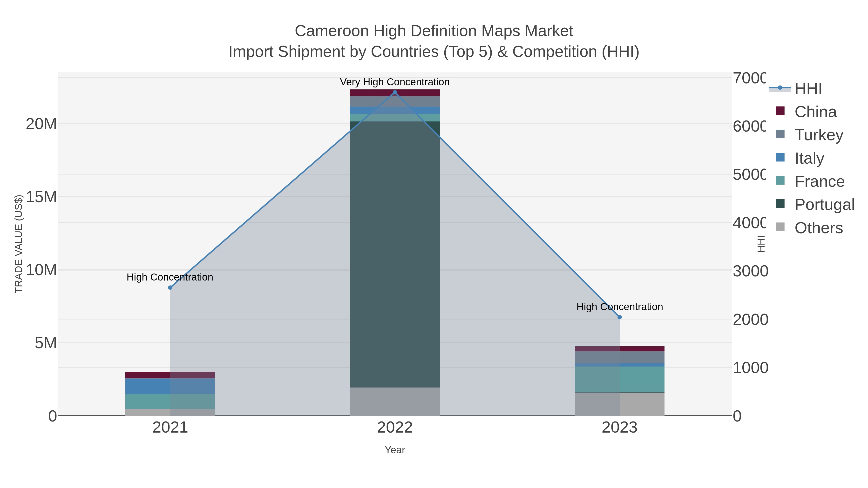Toggle Turkey series in legend
The image size is (868, 488).
(809, 135)
